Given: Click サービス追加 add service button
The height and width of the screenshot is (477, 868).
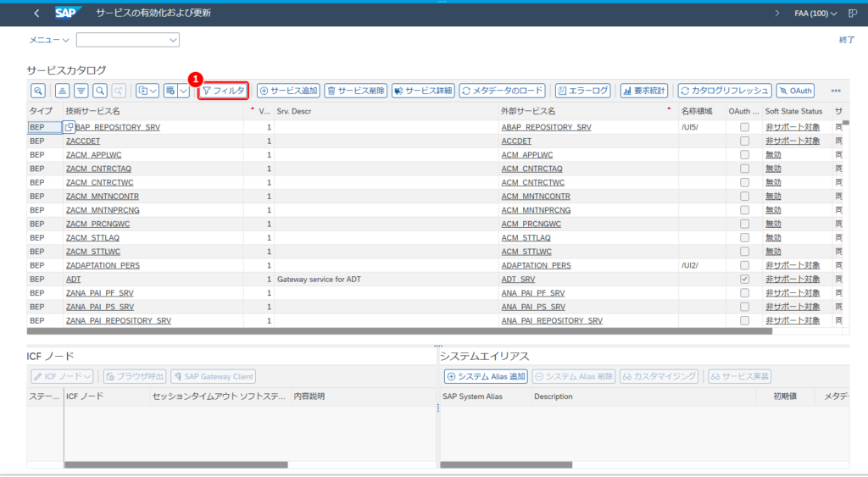Looking at the screenshot, I should pyautogui.click(x=288, y=91).
